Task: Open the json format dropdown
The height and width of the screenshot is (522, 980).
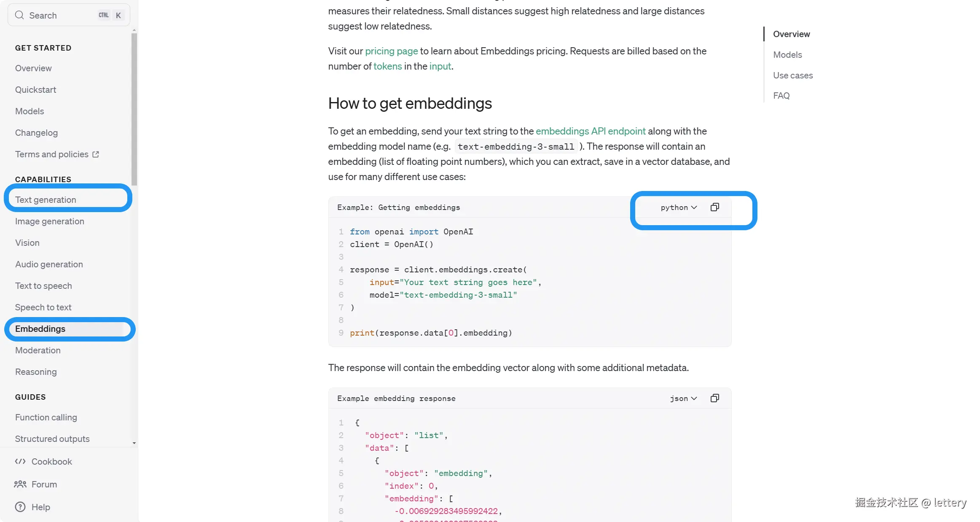Action: point(683,398)
